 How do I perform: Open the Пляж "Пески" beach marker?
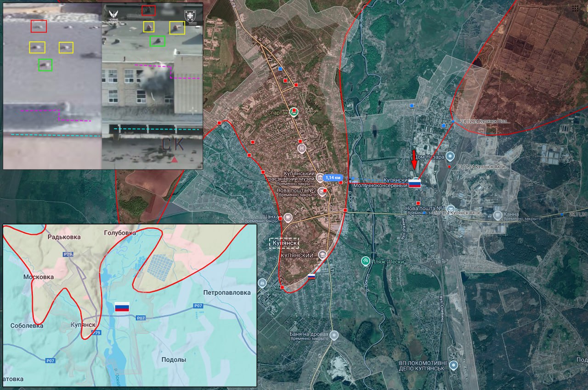click(x=365, y=261)
